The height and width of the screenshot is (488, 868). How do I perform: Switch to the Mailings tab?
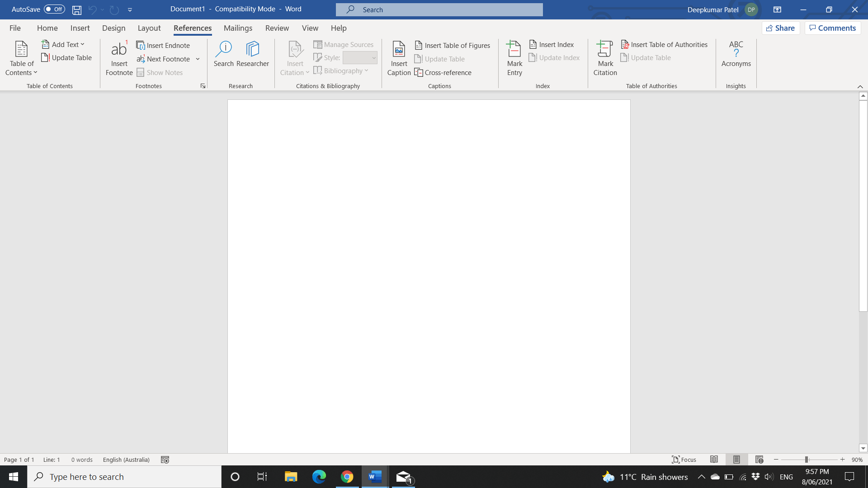tap(238, 28)
